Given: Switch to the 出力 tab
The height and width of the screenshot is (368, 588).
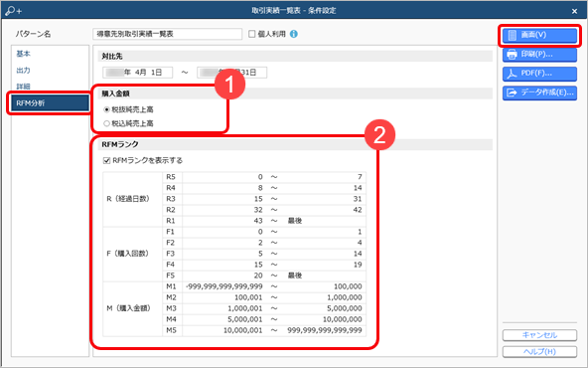Looking at the screenshot, I should coord(23,71).
